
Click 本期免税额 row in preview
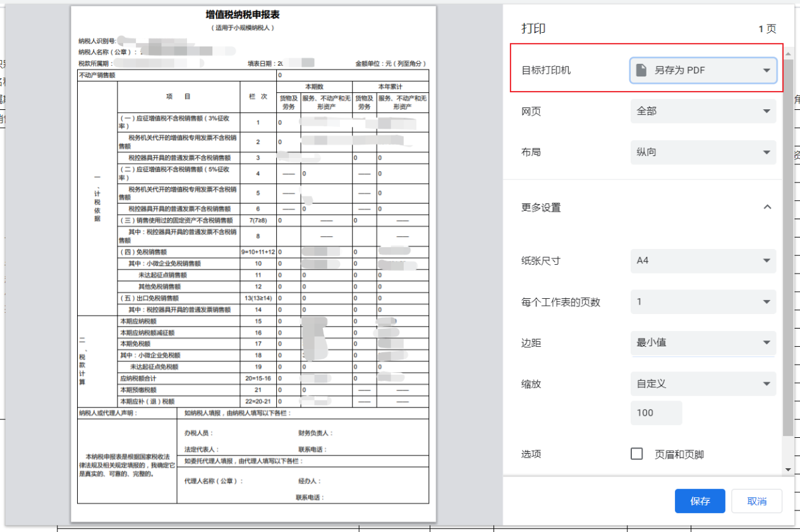[x=273, y=344]
